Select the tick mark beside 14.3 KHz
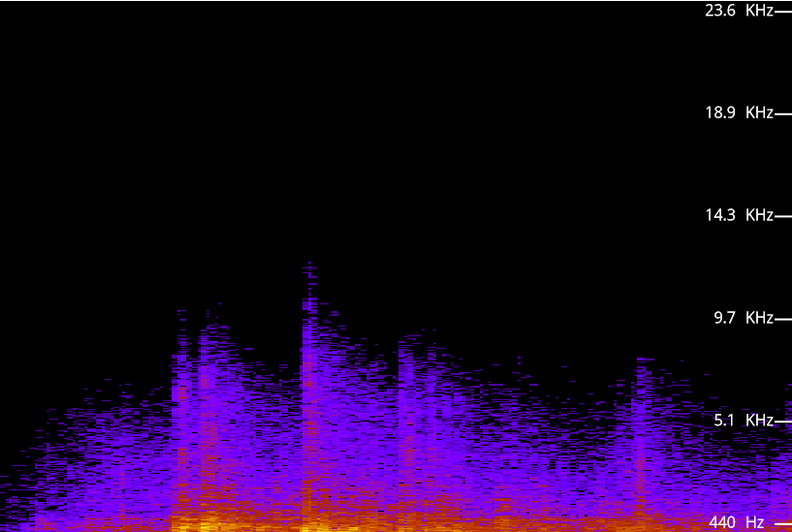This screenshot has height=532, width=792. (x=783, y=216)
